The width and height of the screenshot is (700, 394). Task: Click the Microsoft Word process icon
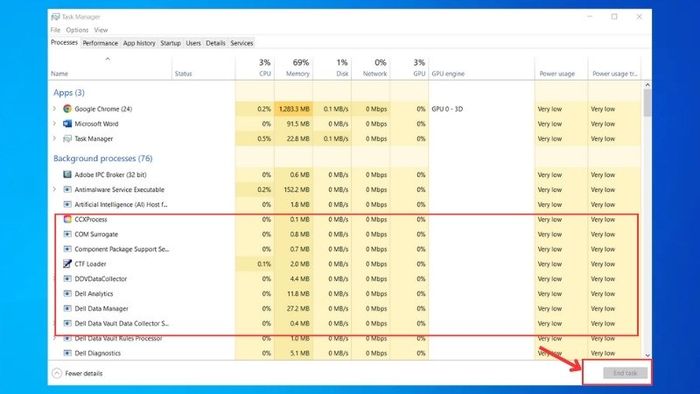[67, 124]
